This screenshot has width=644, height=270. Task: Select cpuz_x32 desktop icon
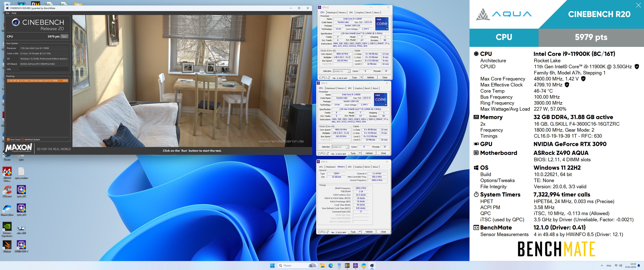coord(21,192)
